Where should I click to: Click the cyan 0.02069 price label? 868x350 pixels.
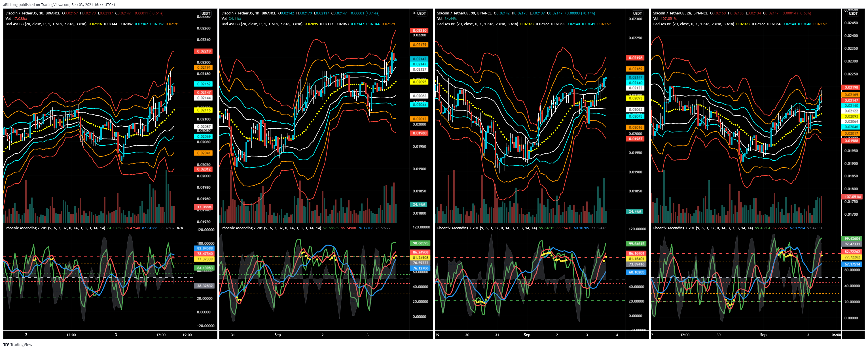(204, 136)
